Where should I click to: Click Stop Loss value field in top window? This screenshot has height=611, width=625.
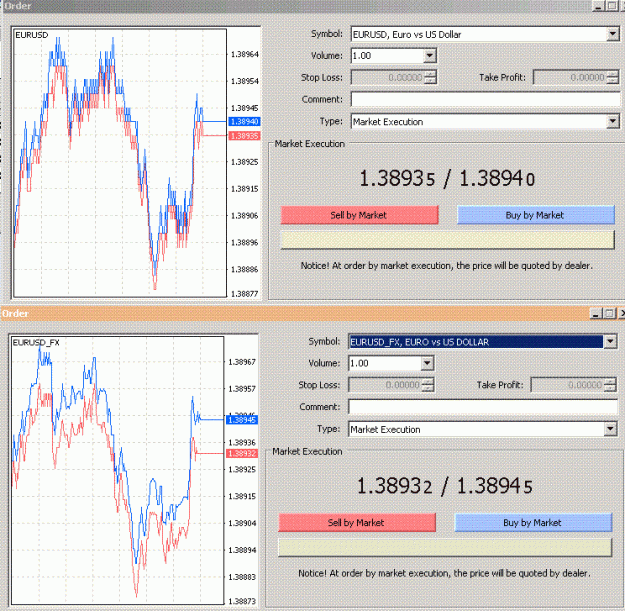(388, 77)
